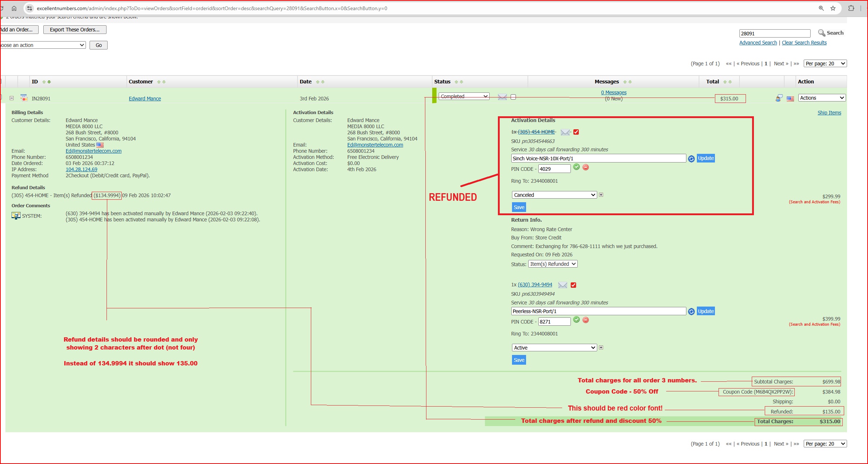The width and height of the screenshot is (868, 464).
Task: Click the customer user icon in Action column
Action: coord(779,98)
